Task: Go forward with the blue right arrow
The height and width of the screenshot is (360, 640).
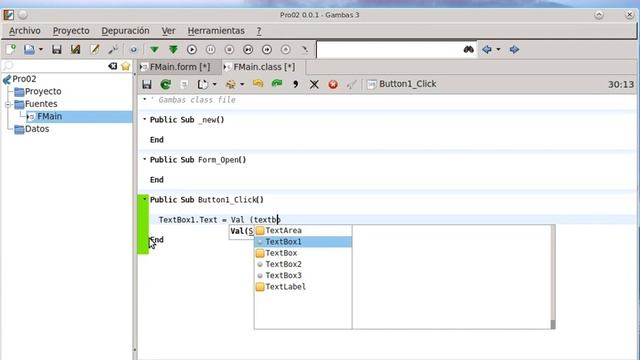Action: click(514, 49)
